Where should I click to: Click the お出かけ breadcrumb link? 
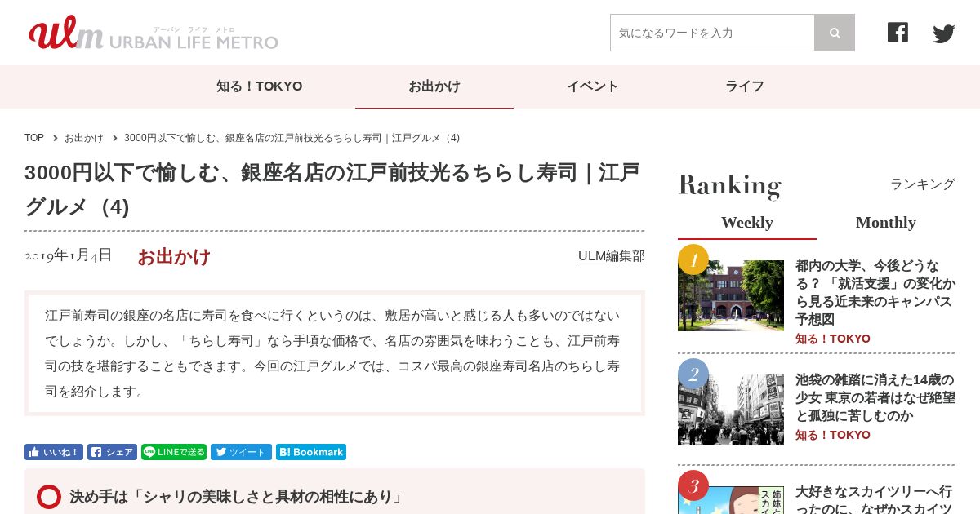pyautogui.click(x=84, y=138)
